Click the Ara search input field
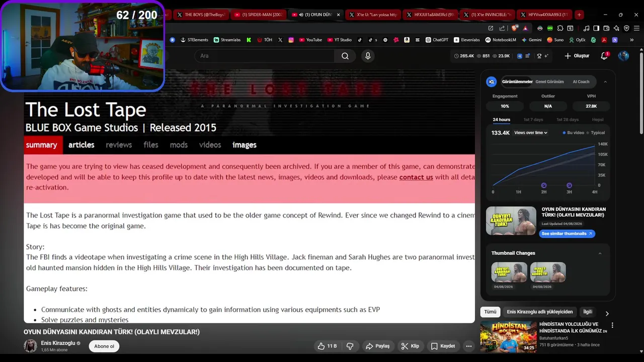 [x=265, y=56]
